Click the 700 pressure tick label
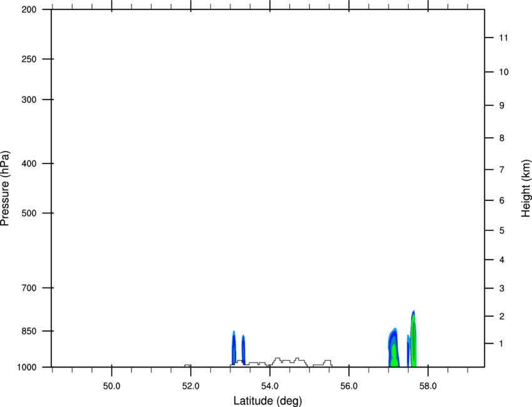 tap(29, 288)
